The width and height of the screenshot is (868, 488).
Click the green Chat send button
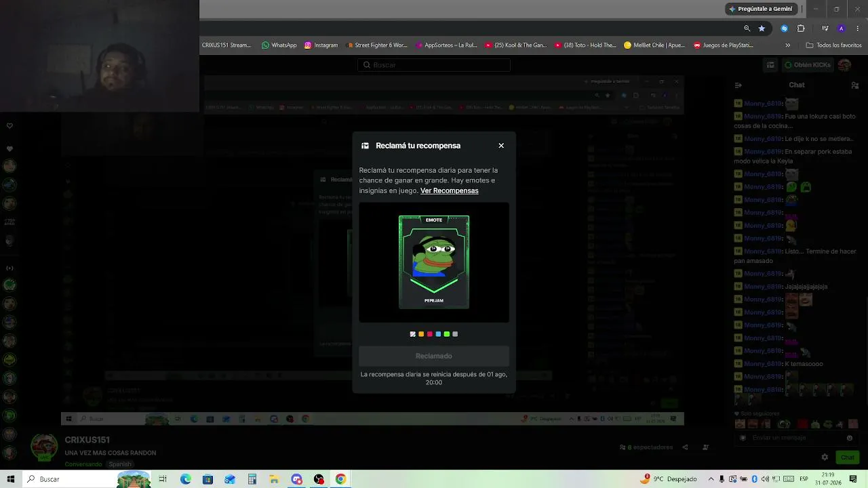coord(848,457)
